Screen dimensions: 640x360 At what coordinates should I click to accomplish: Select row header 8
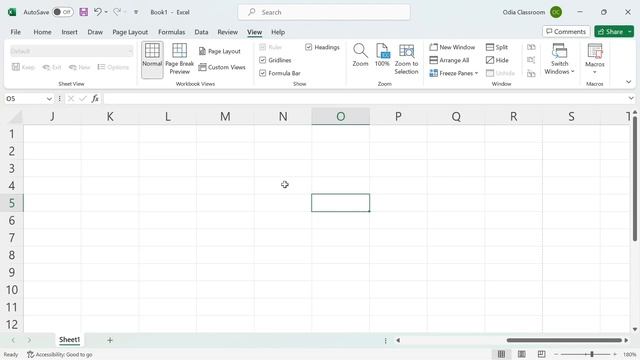pyautogui.click(x=12, y=255)
